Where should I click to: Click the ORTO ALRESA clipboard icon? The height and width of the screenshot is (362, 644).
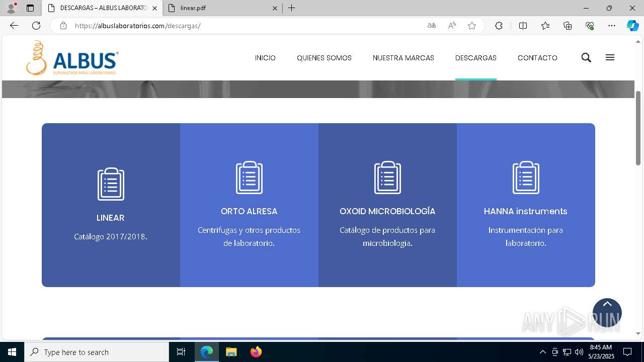tap(249, 177)
